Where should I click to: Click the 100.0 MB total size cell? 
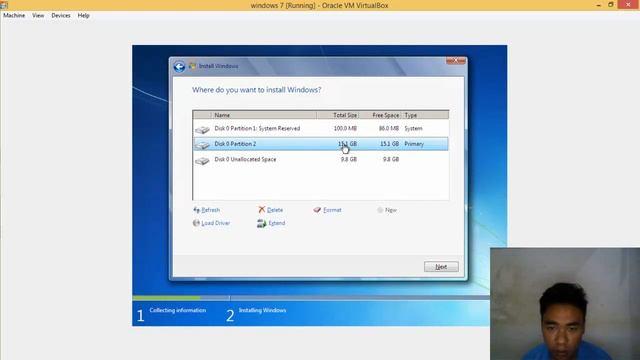[x=345, y=128]
